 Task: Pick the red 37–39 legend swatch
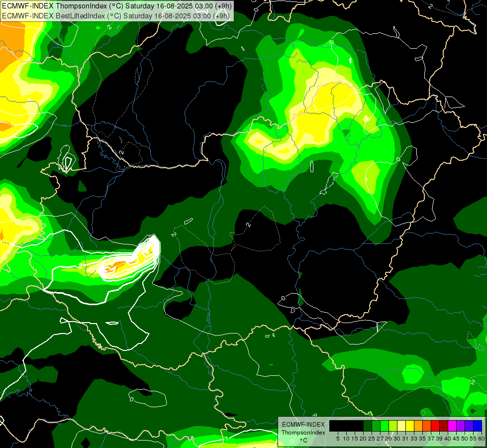[435, 426]
